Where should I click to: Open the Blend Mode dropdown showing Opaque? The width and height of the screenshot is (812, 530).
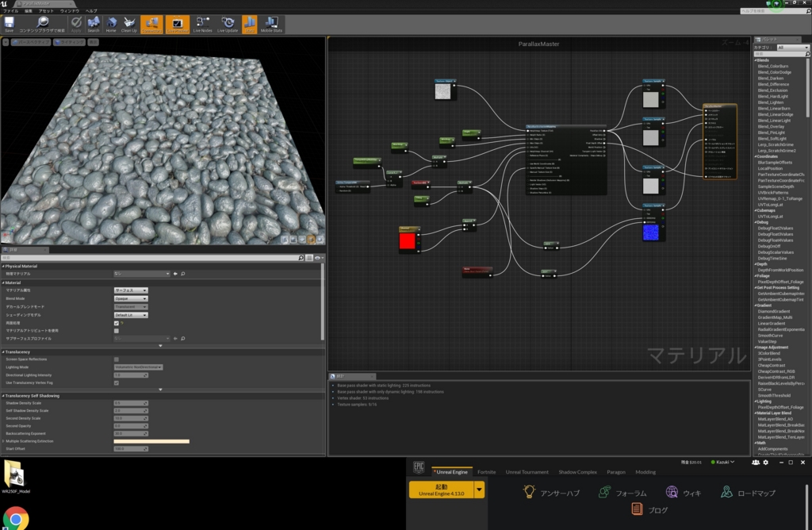[x=131, y=298]
